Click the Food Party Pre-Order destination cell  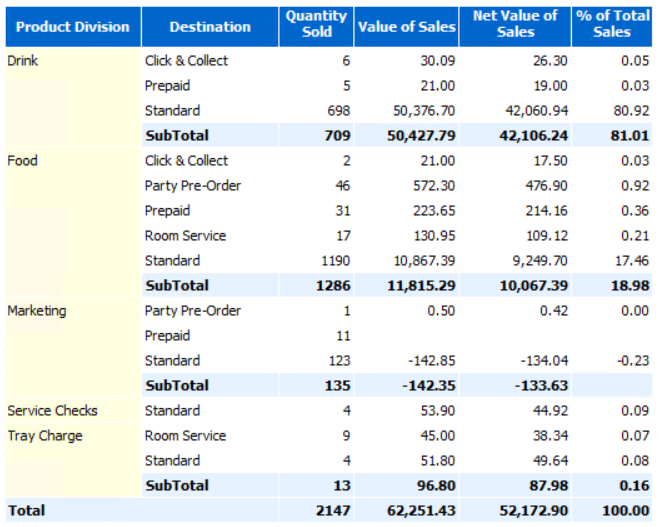coord(193,186)
